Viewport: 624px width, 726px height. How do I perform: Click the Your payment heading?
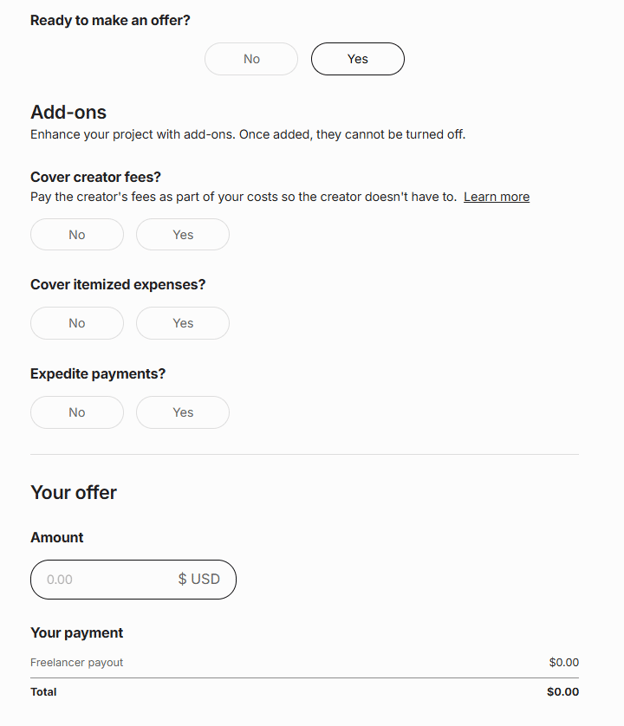(77, 633)
